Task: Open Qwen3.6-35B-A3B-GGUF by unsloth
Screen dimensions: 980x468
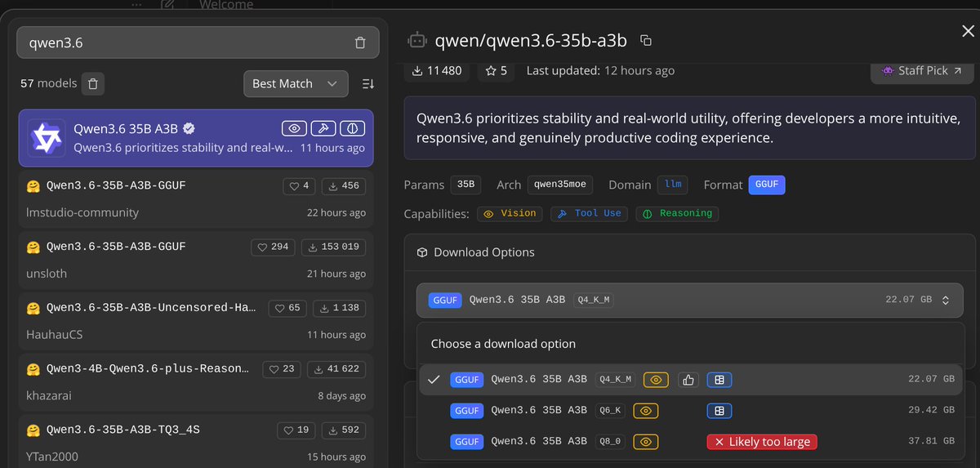Action: (x=196, y=261)
